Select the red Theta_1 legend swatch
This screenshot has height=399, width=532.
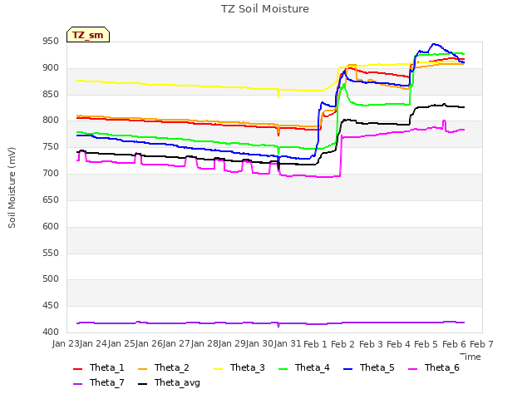(77, 368)
